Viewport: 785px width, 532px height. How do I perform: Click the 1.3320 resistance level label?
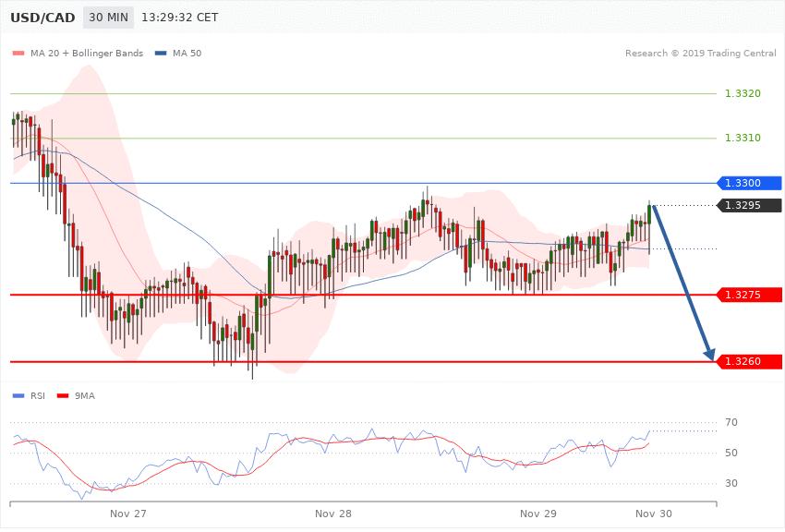[x=743, y=93]
